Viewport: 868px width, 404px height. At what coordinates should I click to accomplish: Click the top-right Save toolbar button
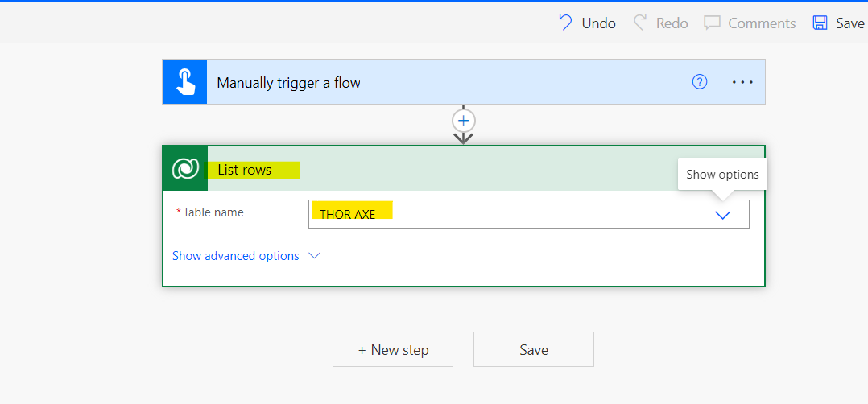coord(838,23)
